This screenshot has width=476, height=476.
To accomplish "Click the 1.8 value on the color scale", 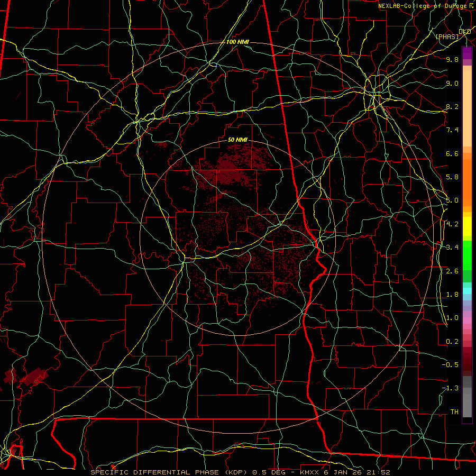I will [452, 295].
